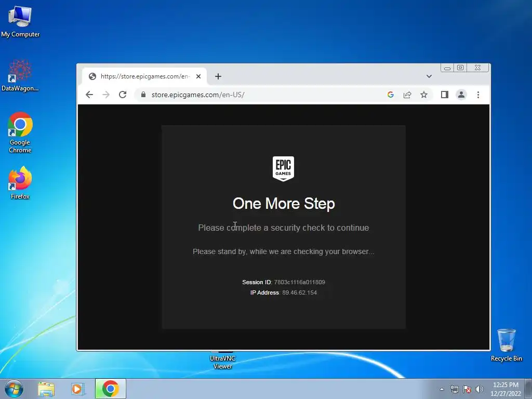Screen dimensions: 532x399
Task: Select the Chrome taskbar button
Action: [111, 389]
